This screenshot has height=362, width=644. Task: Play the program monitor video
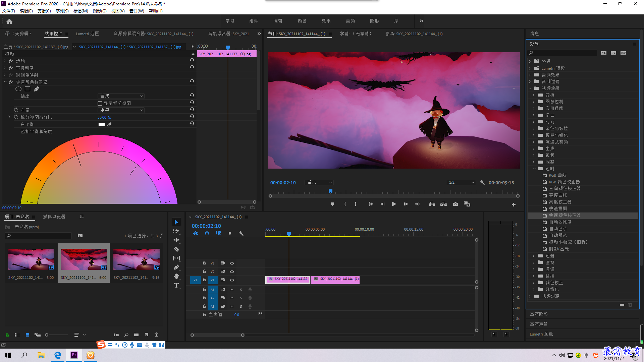click(x=394, y=204)
